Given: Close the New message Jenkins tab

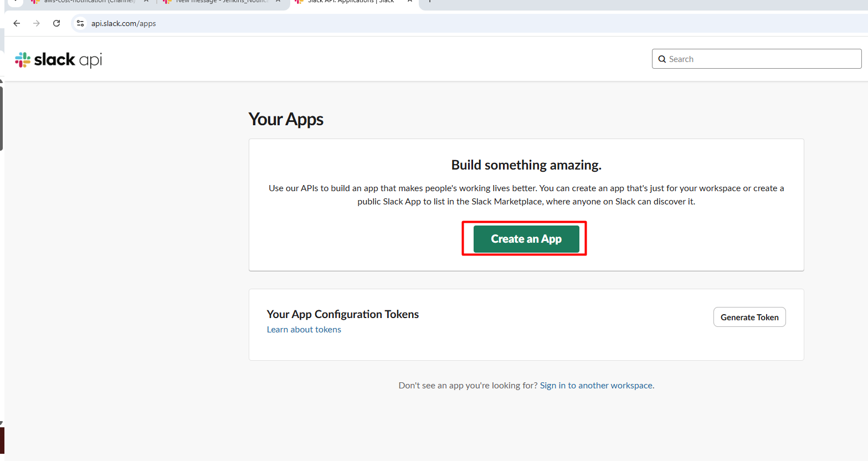Looking at the screenshot, I should pos(278,2).
